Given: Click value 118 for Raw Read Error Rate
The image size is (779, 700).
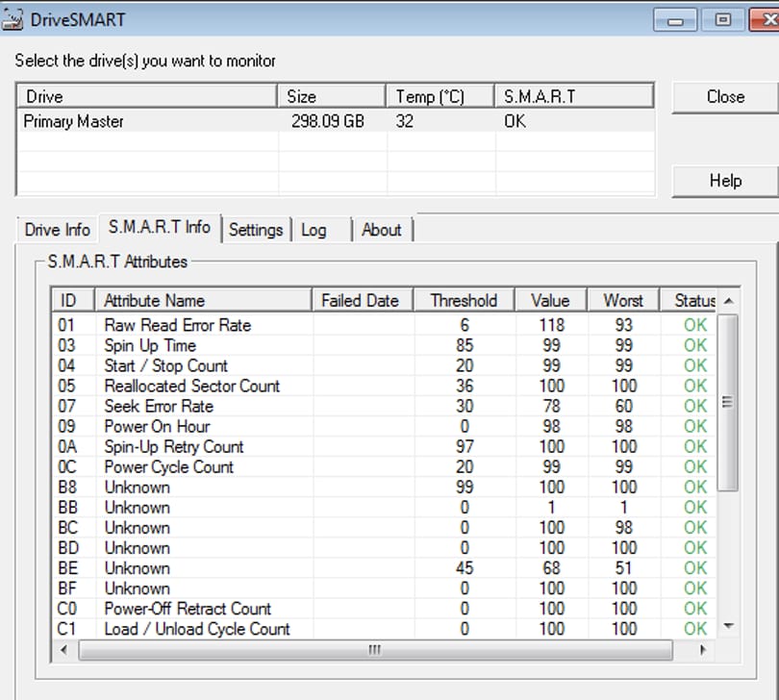Looking at the screenshot, I should pos(551,325).
